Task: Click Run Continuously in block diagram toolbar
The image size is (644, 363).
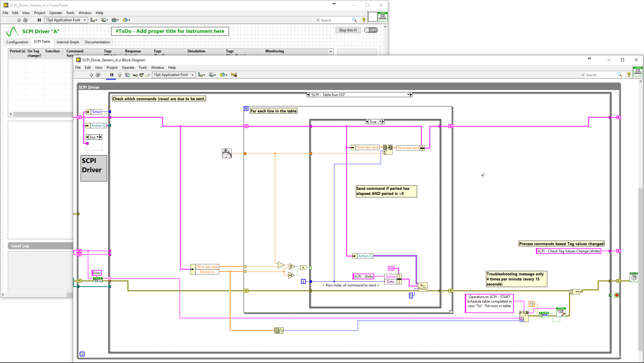Action: point(98,75)
